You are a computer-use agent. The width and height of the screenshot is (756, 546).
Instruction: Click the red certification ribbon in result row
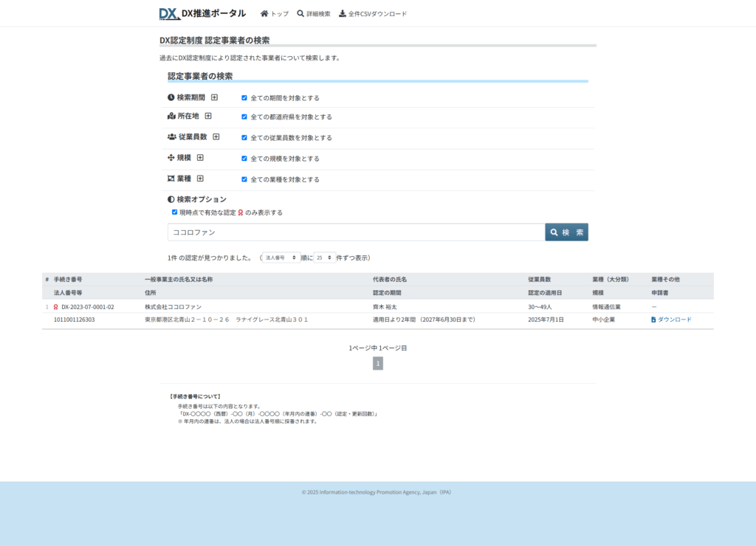click(x=56, y=307)
